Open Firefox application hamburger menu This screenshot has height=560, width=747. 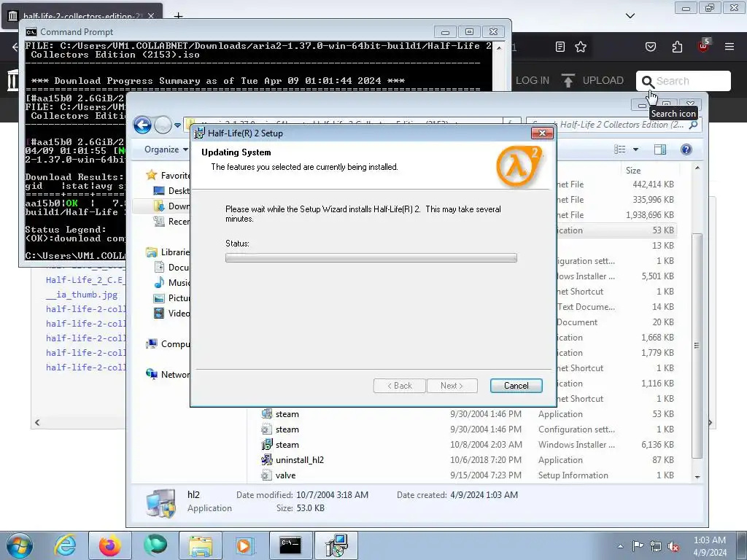729,47
